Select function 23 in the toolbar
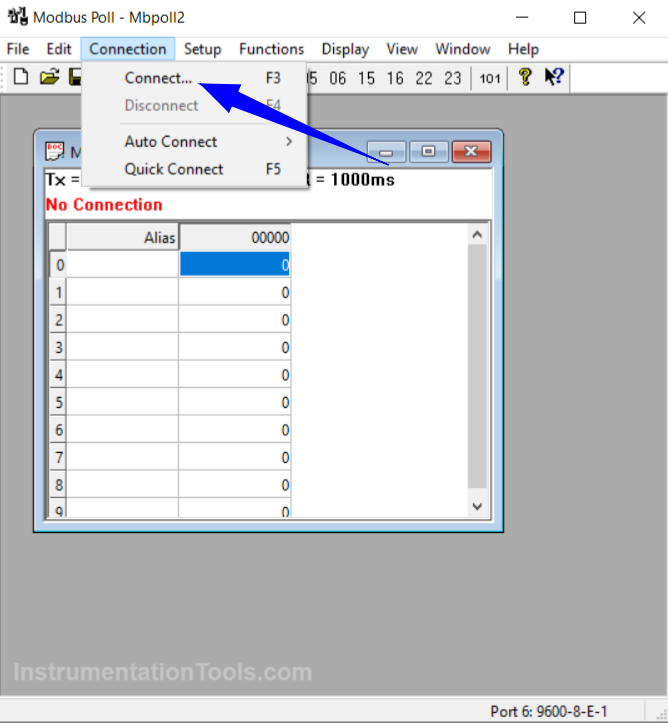The width and height of the screenshot is (668, 723). (x=453, y=78)
